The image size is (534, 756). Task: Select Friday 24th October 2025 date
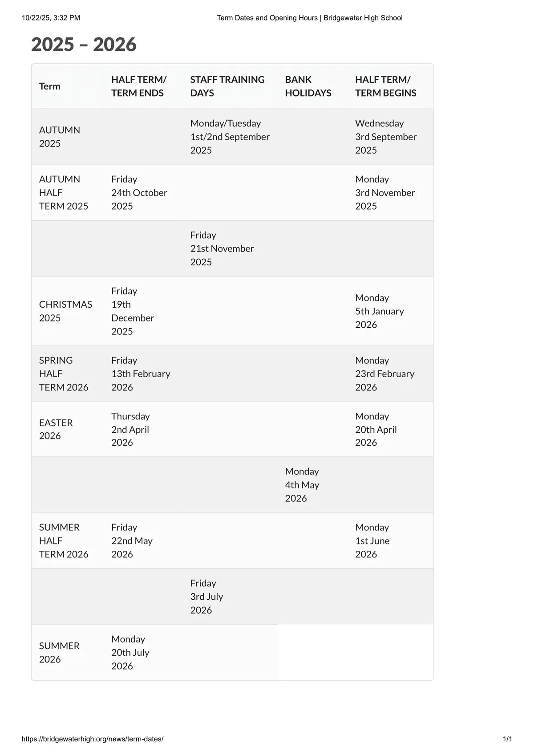tap(139, 193)
